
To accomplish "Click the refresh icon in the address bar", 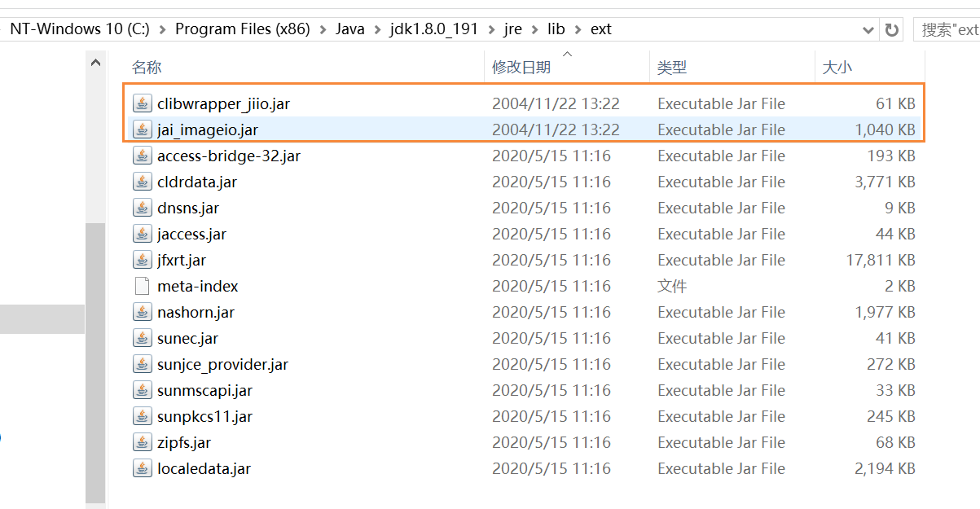I will pyautogui.click(x=893, y=29).
